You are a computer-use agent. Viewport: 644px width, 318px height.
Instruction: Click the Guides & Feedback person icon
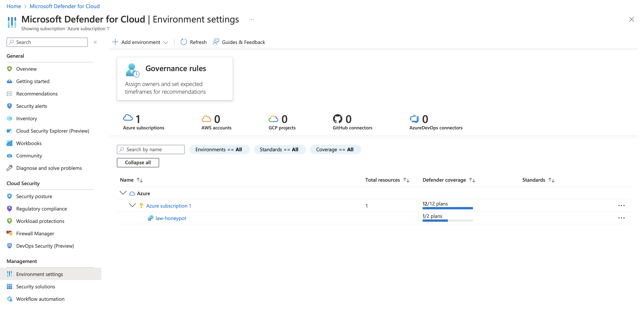216,42
